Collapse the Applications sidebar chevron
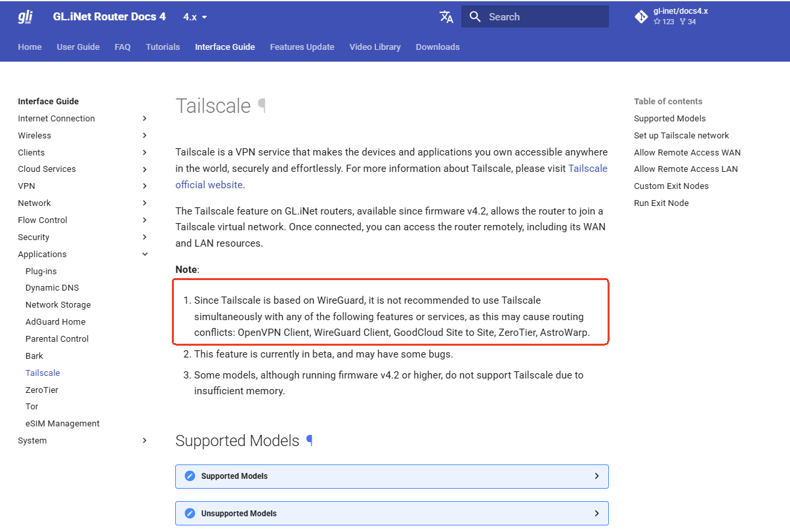Screen dimensions: 790x532 coord(144,255)
